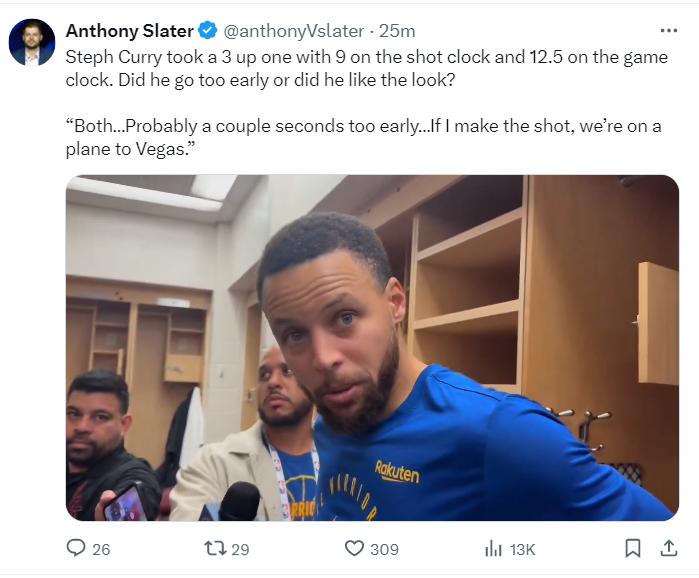Screen dimensions: 699x578
Task: Click the quoted "plane to Vegas" paragraph
Action: click(360, 140)
